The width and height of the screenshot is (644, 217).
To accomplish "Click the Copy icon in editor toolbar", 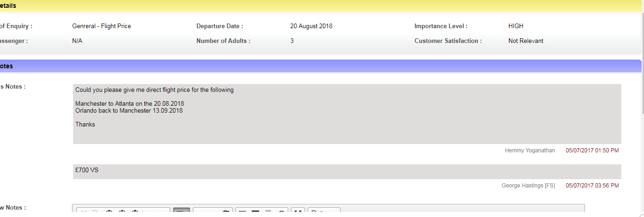I will click(96, 212).
